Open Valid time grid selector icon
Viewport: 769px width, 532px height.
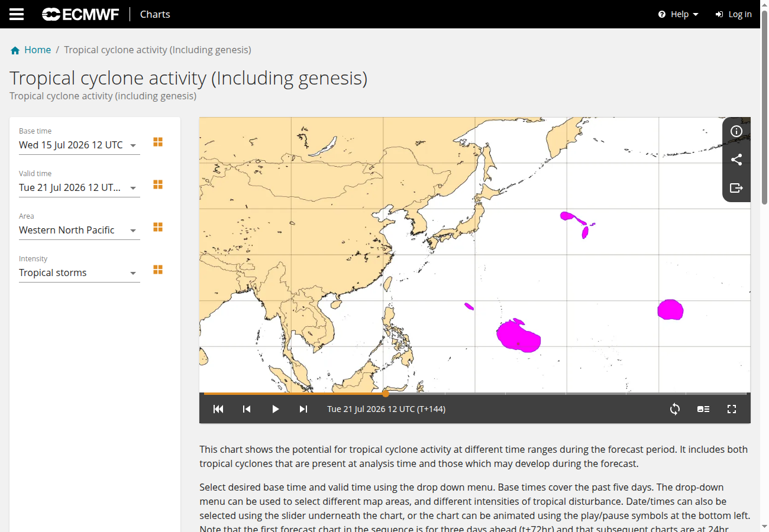pyautogui.click(x=158, y=184)
